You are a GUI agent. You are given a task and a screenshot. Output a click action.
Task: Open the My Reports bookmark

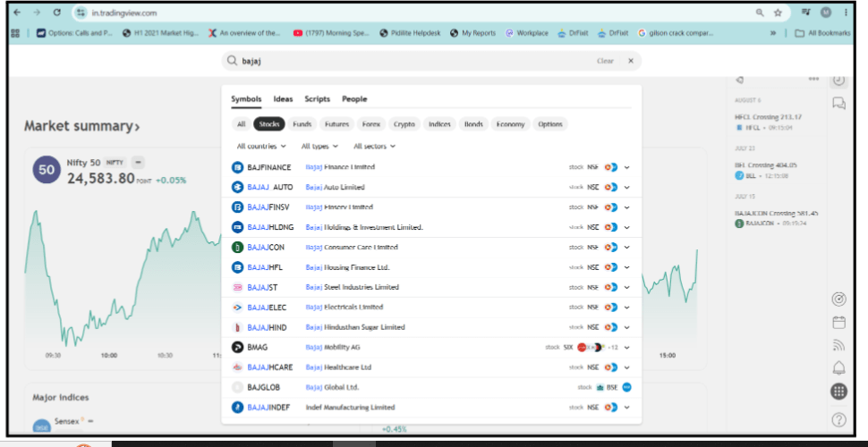pos(473,33)
